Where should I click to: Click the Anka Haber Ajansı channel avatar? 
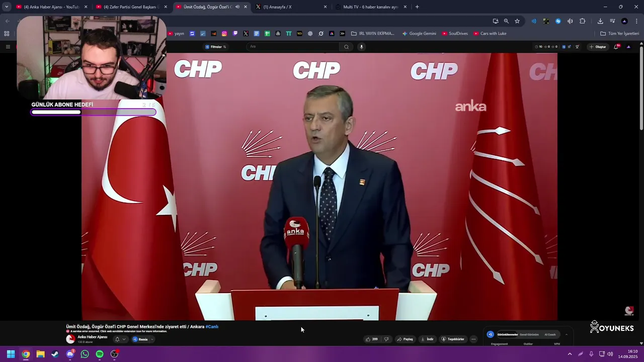(x=70, y=339)
